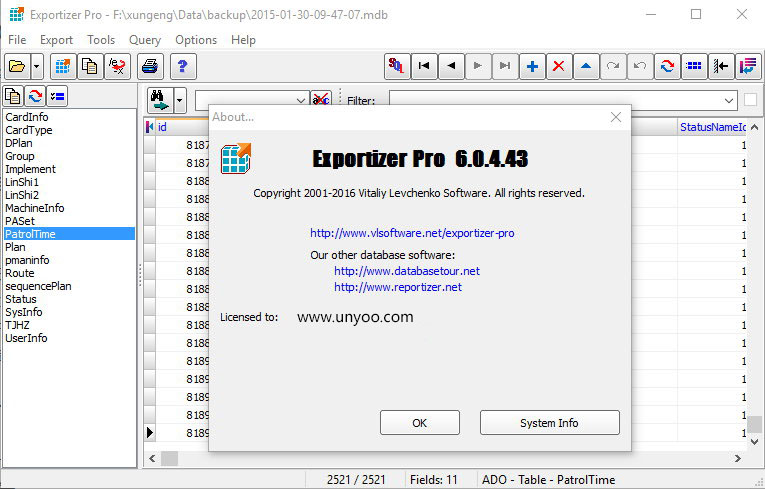Open the vlsoftware.net exportizer-pro link

coord(412,233)
